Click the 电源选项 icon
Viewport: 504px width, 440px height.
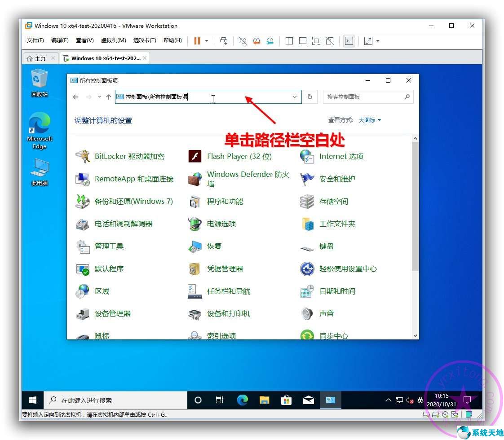point(195,224)
